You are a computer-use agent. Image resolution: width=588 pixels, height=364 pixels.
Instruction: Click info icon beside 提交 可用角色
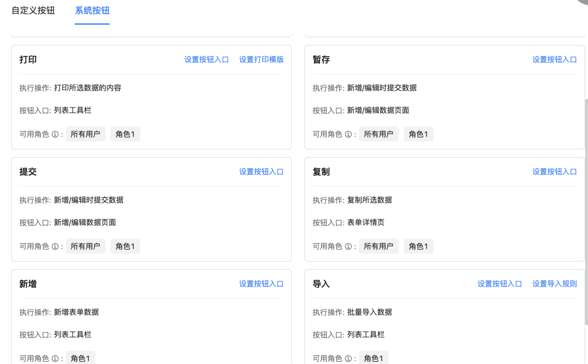pos(55,246)
